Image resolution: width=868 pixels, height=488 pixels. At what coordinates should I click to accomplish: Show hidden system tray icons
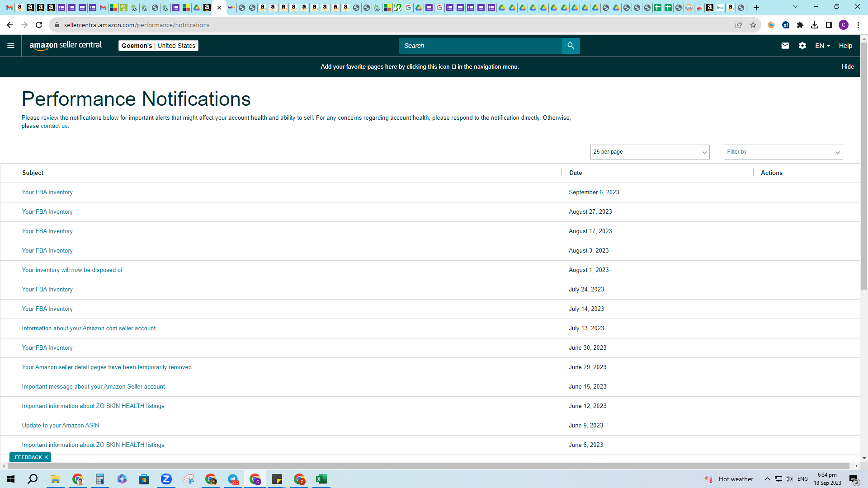click(x=767, y=479)
